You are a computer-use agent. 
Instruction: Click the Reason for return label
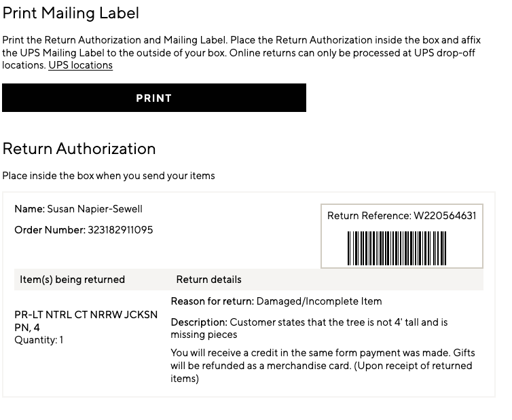(x=212, y=301)
